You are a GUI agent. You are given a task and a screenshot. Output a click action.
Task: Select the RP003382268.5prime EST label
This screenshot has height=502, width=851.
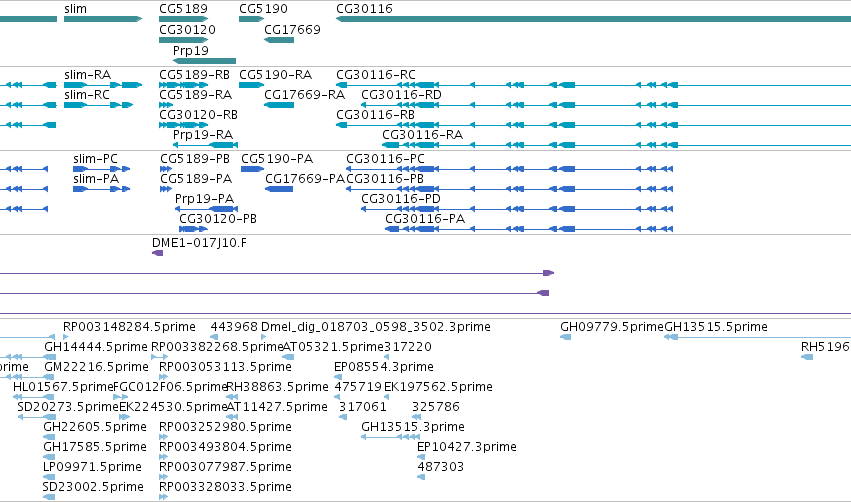(x=217, y=347)
